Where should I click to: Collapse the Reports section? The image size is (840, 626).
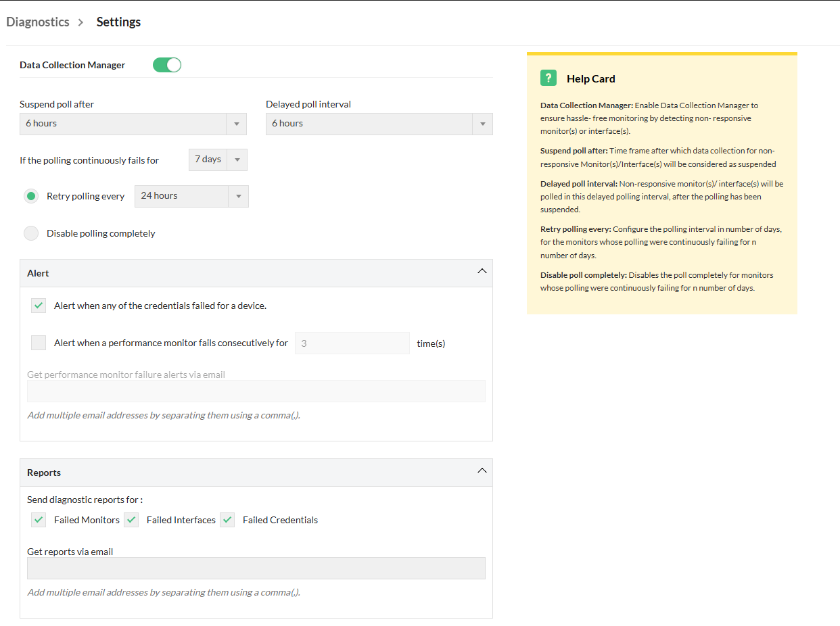pyautogui.click(x=482, y=471)
